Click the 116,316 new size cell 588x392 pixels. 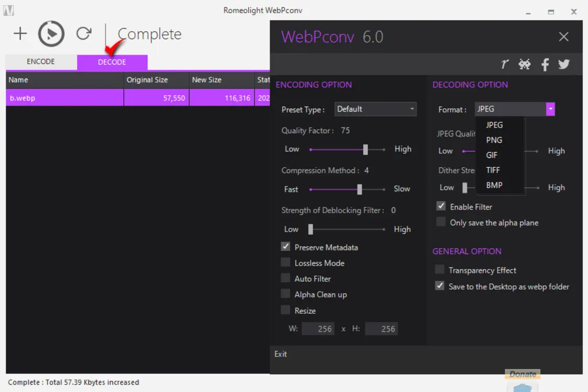pyautogui.click(x=222, y=98)
